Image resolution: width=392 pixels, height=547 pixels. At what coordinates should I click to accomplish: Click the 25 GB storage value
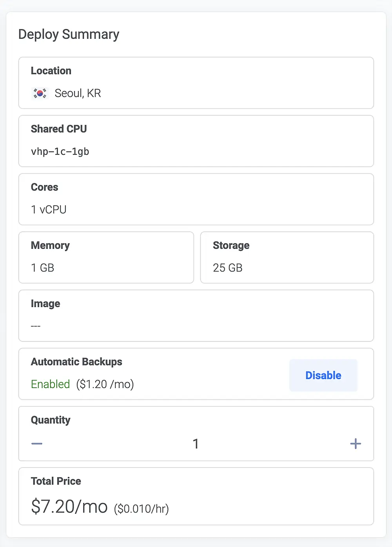coord(227,268)
